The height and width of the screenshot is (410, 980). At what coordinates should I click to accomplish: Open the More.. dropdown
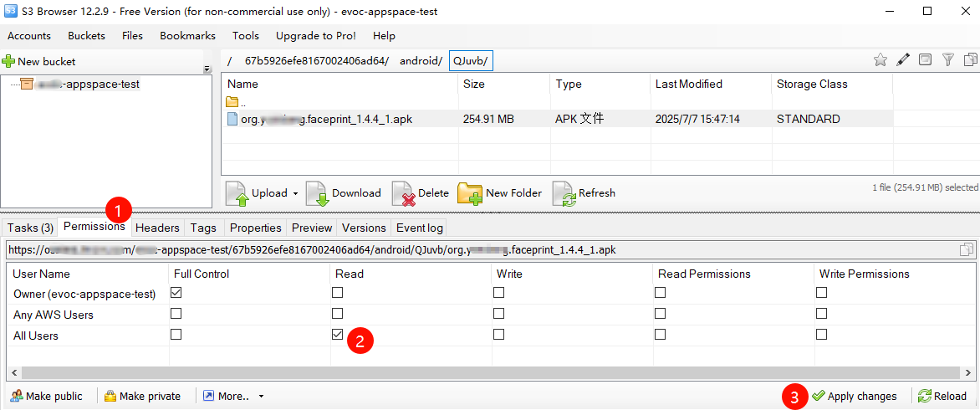[233, 397]
